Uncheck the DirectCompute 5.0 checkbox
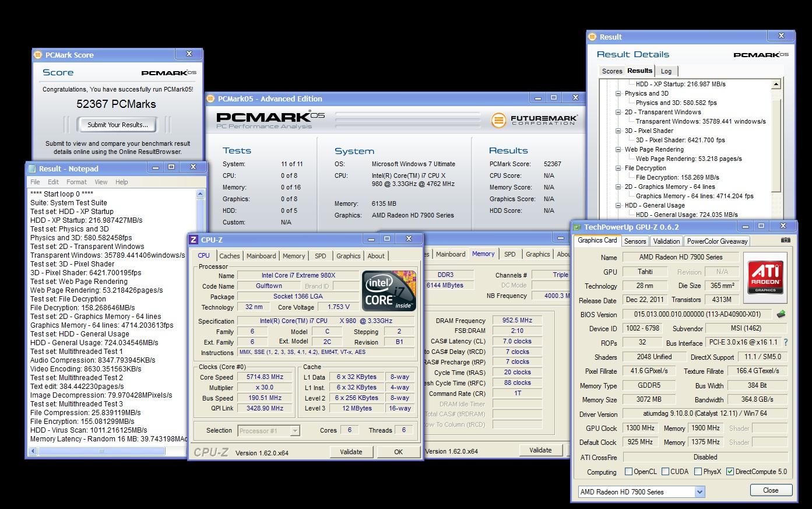The image size is (812, 509). coord(730,472)
